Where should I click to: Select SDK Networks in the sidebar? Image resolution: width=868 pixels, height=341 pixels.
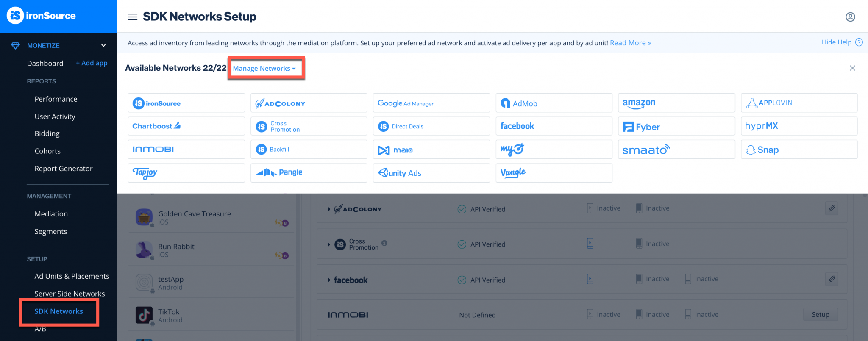pyautogui.click(x=59, y=311)
